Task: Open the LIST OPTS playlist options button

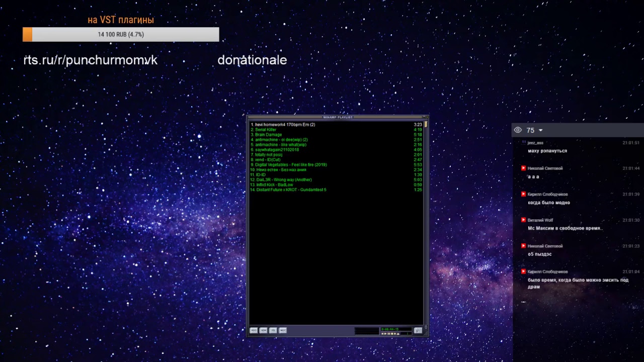Action: pyautogui.click(x=418, y=330)
